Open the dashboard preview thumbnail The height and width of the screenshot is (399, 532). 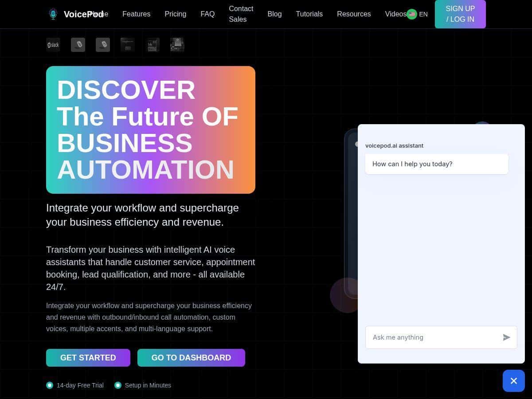point(127,44)
